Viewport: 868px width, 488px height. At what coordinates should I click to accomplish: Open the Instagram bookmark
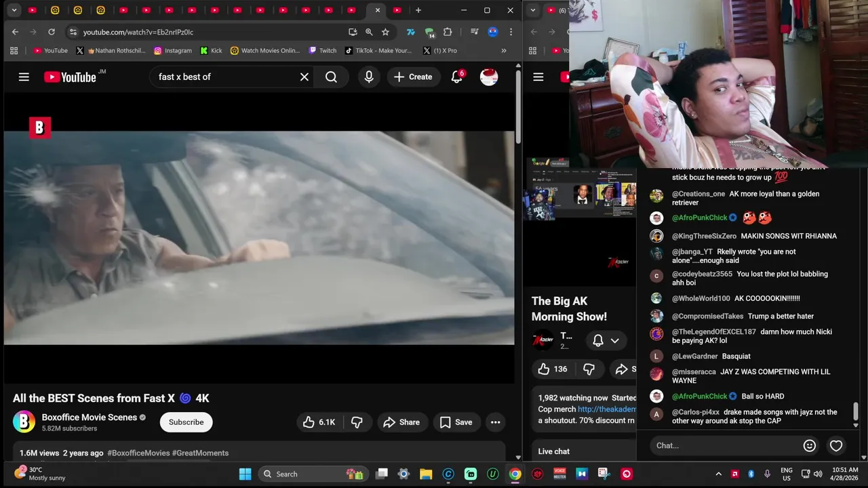[173, 50]
